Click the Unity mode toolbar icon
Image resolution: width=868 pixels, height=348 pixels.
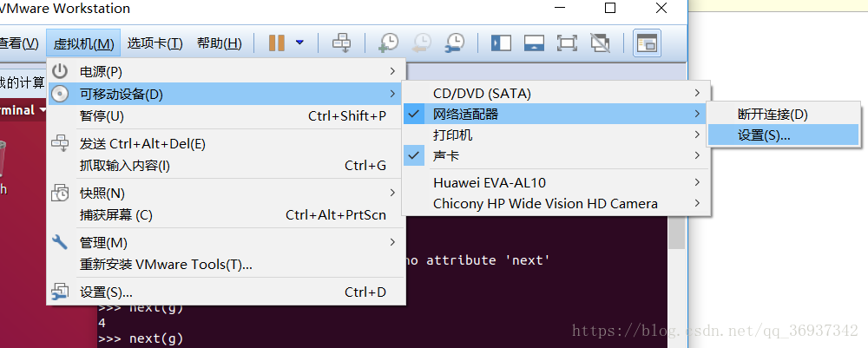click(600, 43)
